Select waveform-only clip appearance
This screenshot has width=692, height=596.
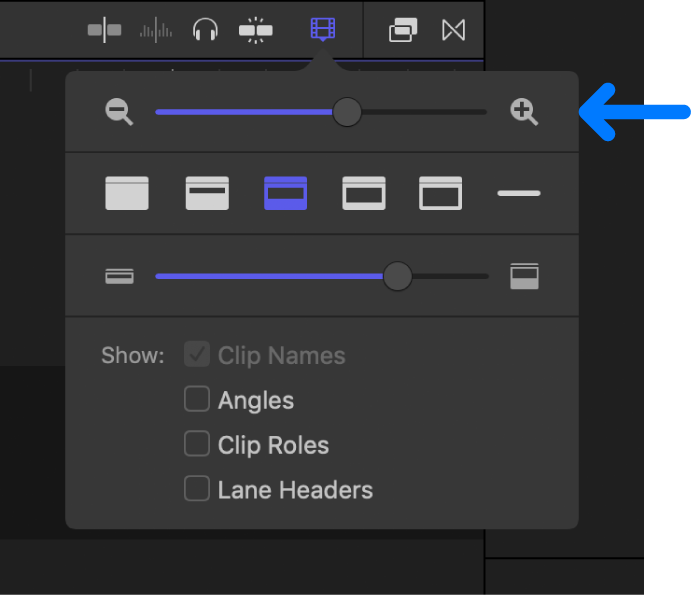tap(127, 193)
